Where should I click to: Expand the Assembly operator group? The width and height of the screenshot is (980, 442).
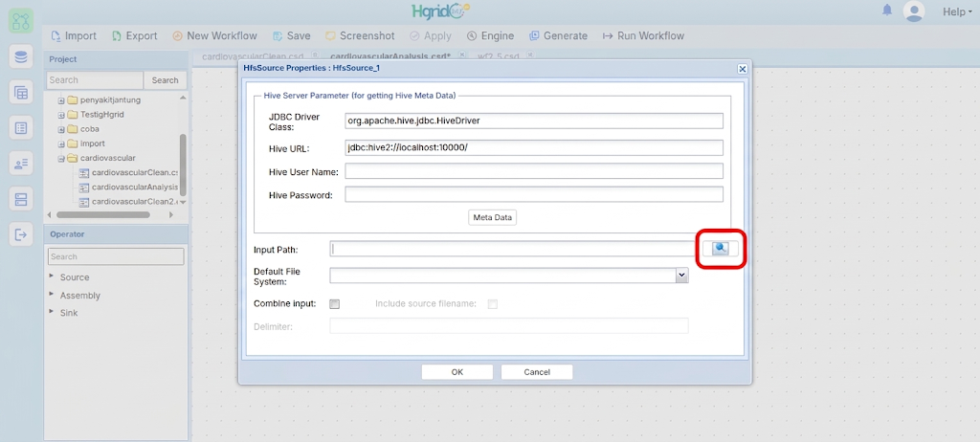pyautogui.click(x=52, y=294)
